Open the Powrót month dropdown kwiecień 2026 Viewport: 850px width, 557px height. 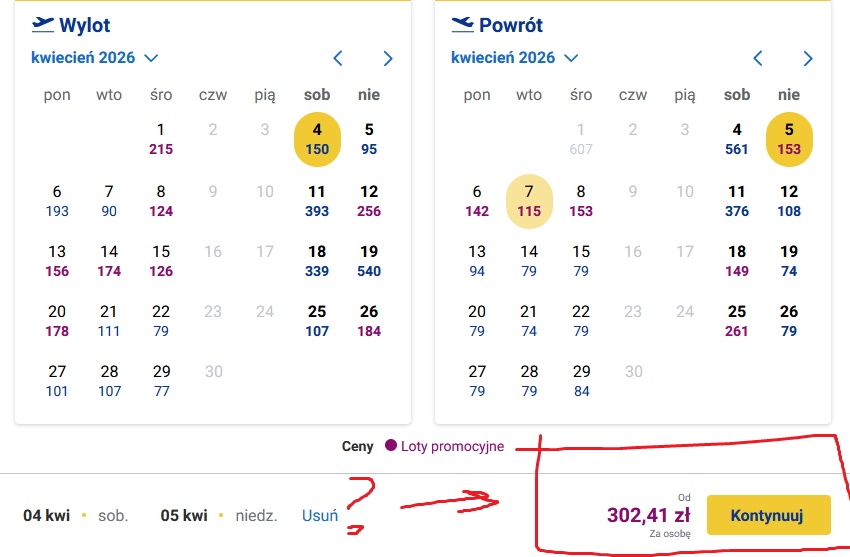[515, 58]
